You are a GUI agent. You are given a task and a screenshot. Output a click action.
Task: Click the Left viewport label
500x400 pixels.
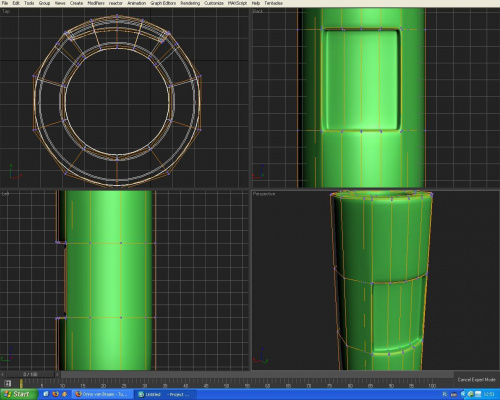tap(6, 194)
